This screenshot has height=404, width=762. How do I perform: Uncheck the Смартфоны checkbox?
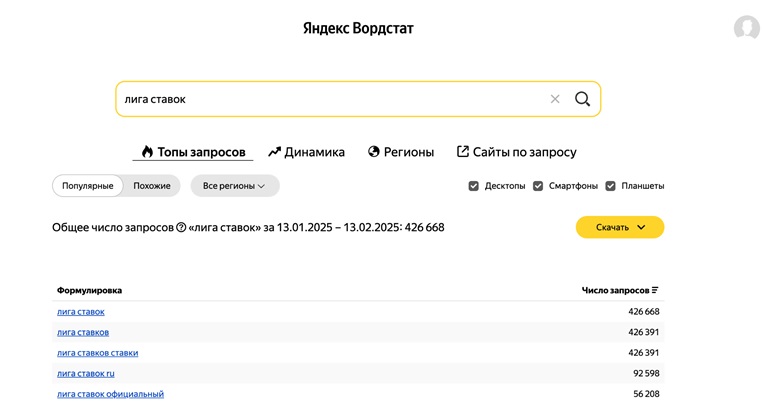tap(537, 186)
